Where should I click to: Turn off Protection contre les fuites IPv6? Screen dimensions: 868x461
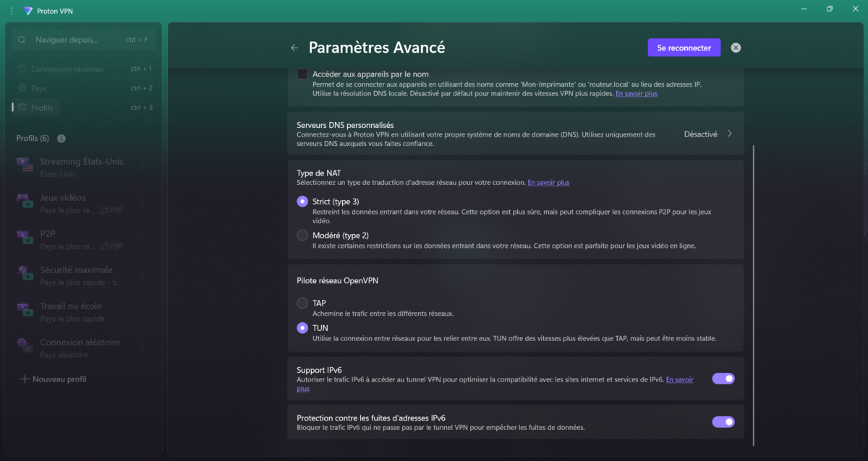pos(723,422)
